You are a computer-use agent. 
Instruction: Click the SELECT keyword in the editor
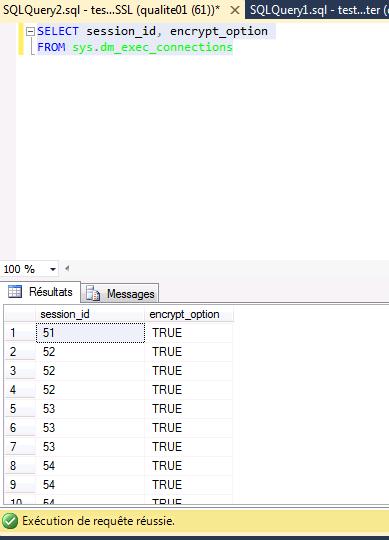(x=58, y=31)
